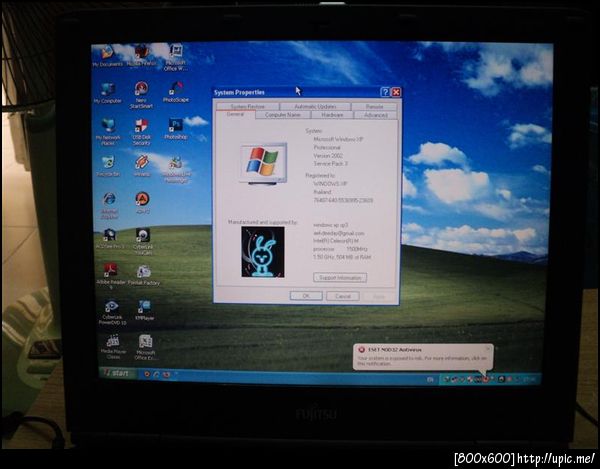Open Internet Explorer desktop icon
This screenshot has width=600, height=469.
click(109, 206)
